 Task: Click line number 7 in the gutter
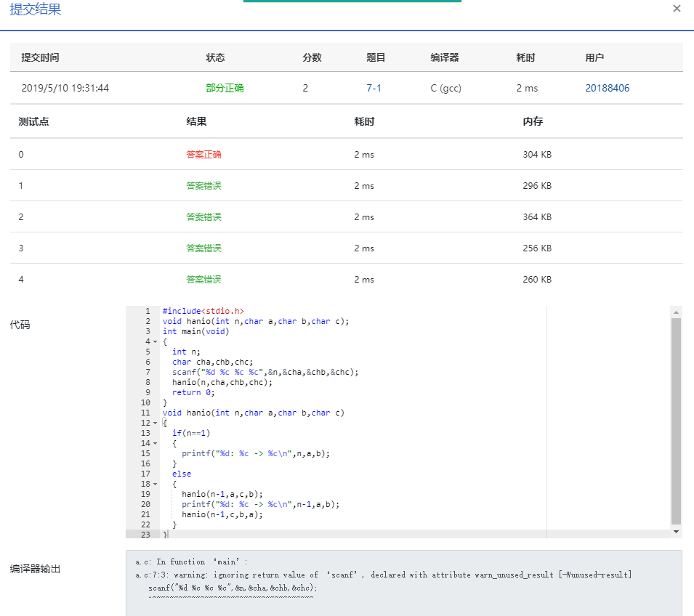[147, 372]
